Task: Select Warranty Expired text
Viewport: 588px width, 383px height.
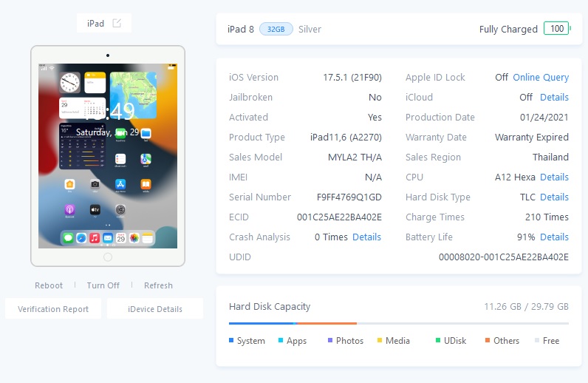Action: pos(532,137)
